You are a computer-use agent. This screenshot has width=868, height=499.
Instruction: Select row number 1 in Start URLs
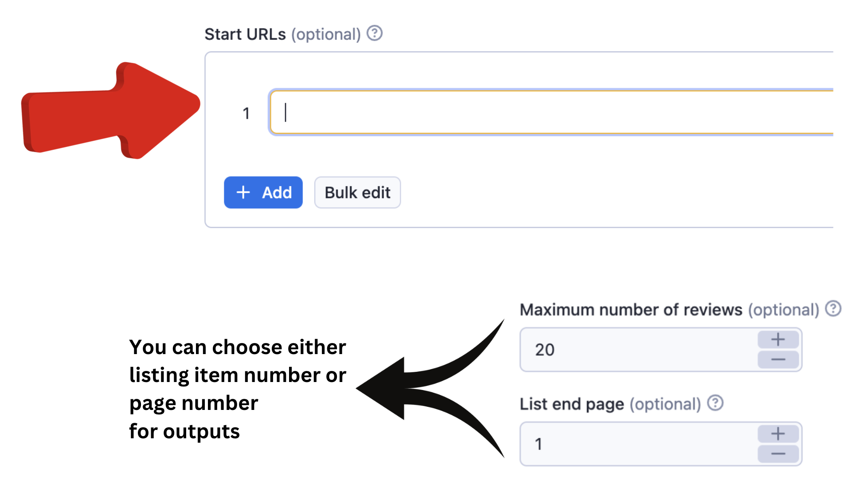(246, 113)
